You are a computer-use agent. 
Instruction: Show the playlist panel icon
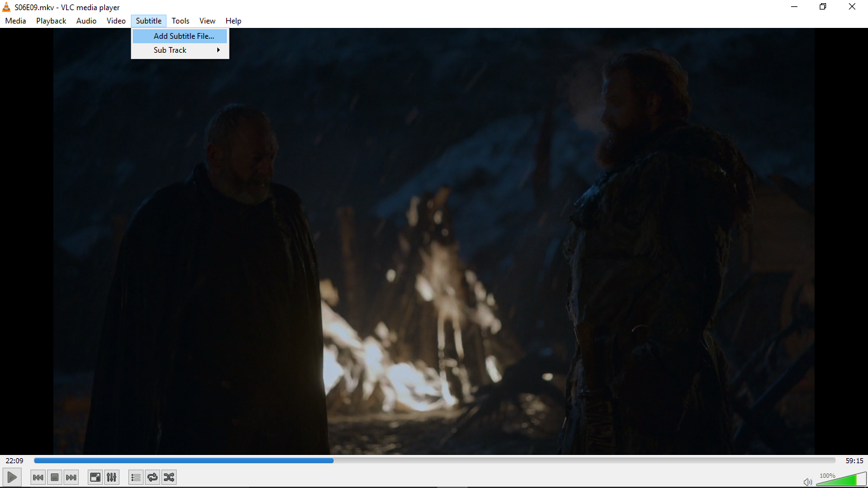[136, 477]
